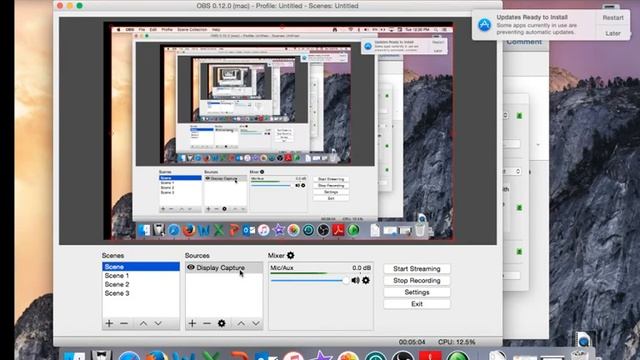Adjust the Mic/Aux volume slider

click(309, 280)
